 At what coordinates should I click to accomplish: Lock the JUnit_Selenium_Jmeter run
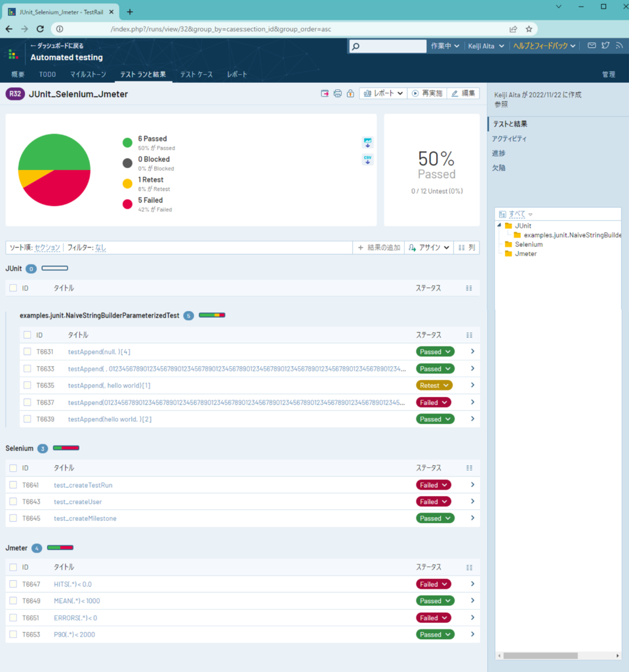tap(351, 93)
